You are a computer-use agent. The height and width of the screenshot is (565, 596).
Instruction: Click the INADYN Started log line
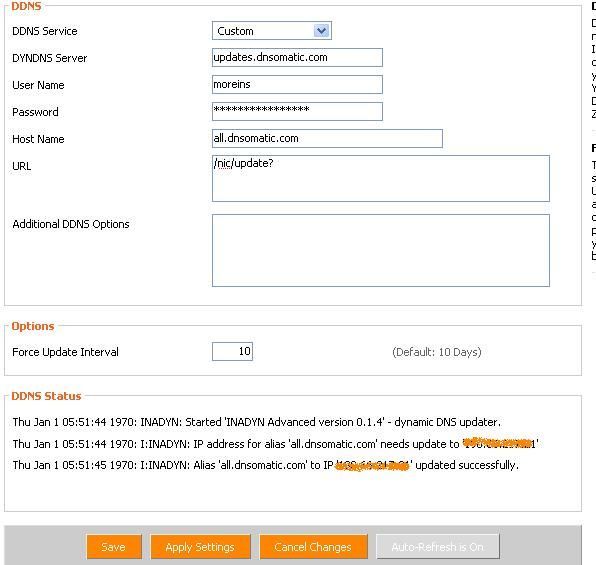tap(257, 422)
